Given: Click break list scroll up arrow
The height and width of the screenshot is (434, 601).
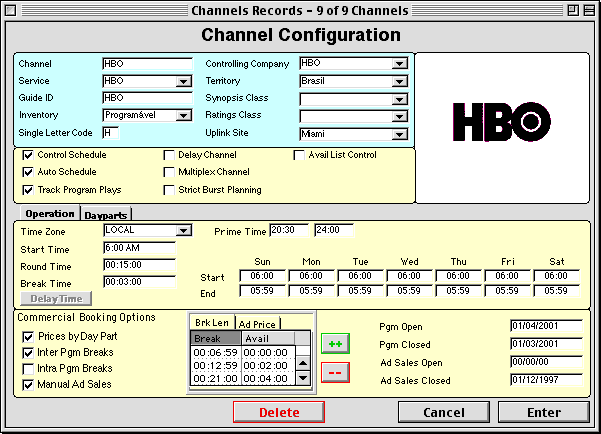Looking at the screenshot, I should pos(303,363).
